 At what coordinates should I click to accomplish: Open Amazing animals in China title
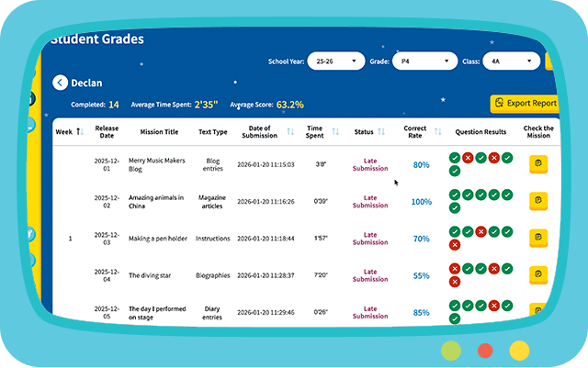[x=156, y=202]
